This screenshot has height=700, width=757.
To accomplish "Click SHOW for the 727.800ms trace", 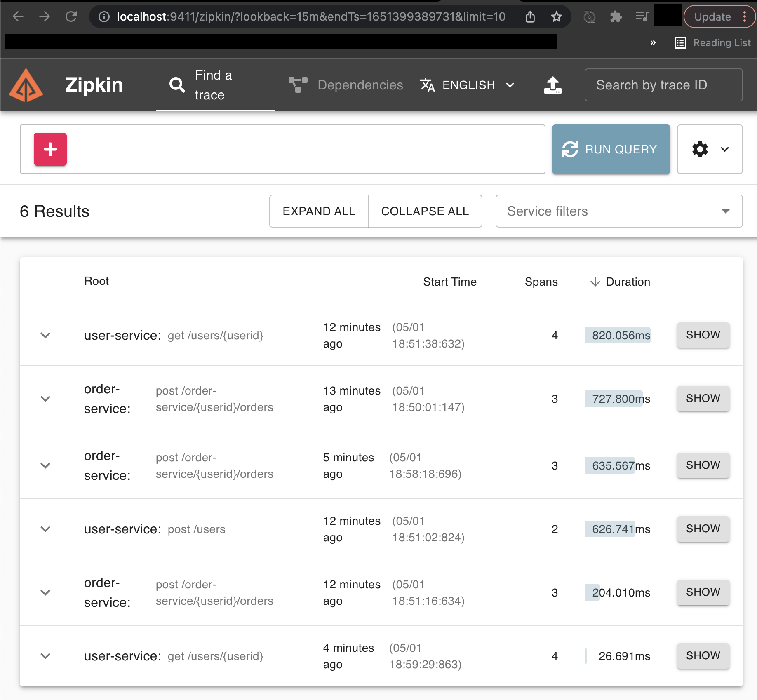I will 703,398.
